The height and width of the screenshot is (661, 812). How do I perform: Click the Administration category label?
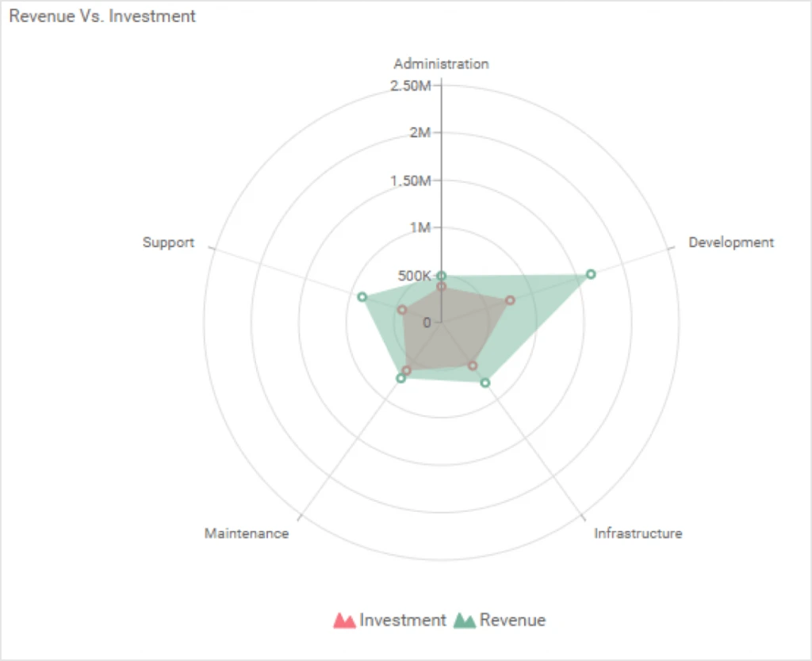[441, 64]
